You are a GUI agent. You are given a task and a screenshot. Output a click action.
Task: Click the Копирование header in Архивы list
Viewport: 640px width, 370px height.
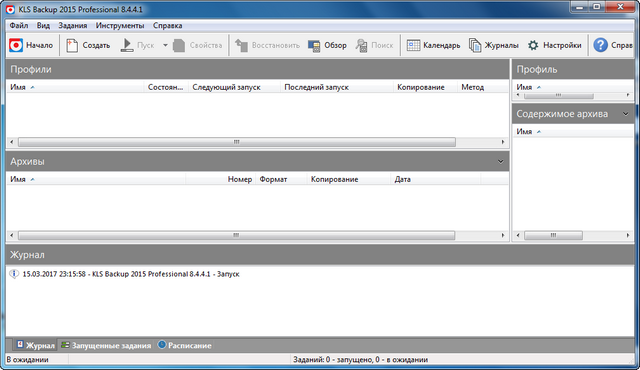point(349,179)
